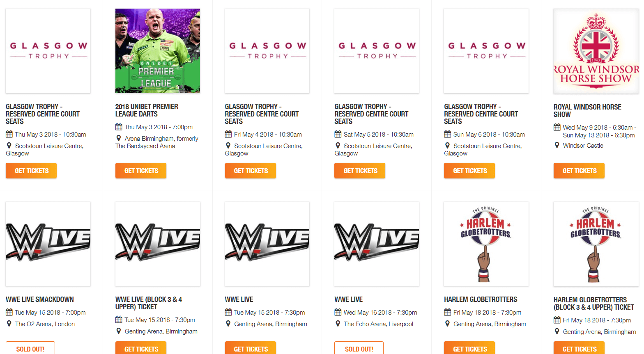644x354 pixels.
Task: Click Sold Out button for Echo Arena WWE Live
Action: 359,349
